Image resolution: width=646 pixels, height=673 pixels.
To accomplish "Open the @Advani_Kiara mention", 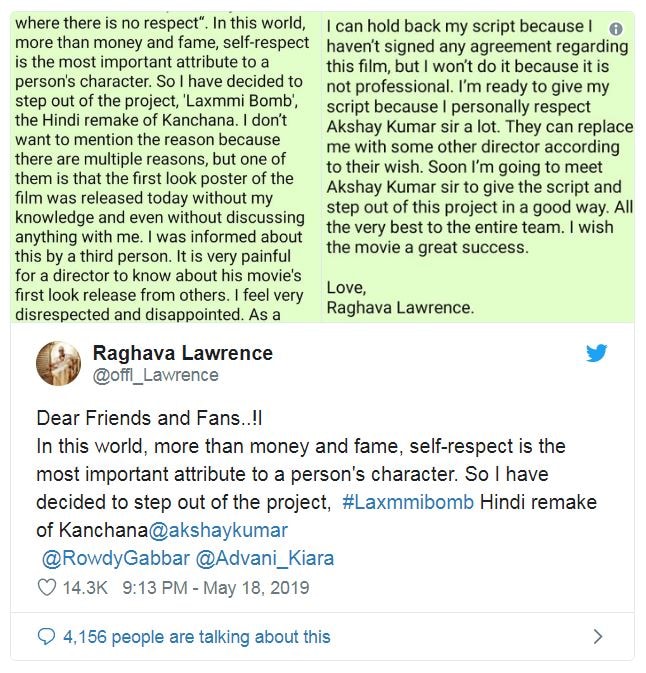I will 265,558.
